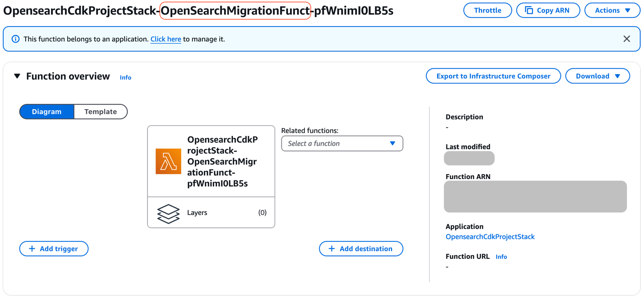Viewport: 644px width, 300px height.
Task: Dismiss the application banner with X
Action: [x=626, y=39]
